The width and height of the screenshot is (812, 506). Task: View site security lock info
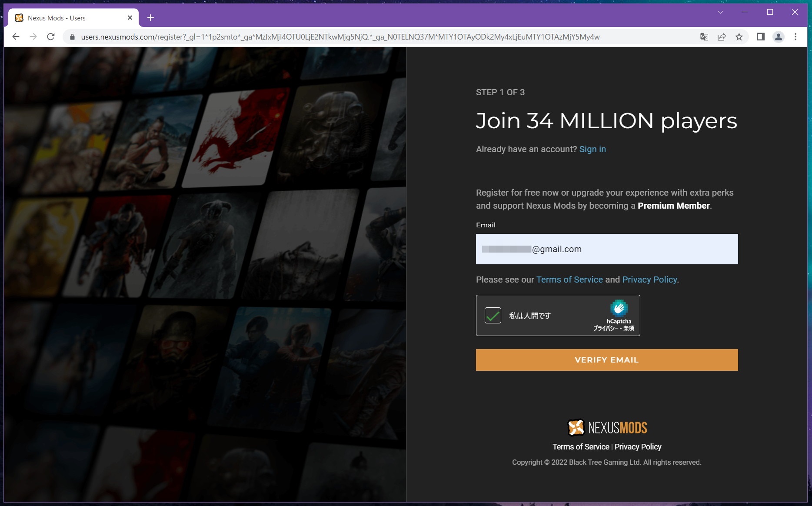coord(72,37)
